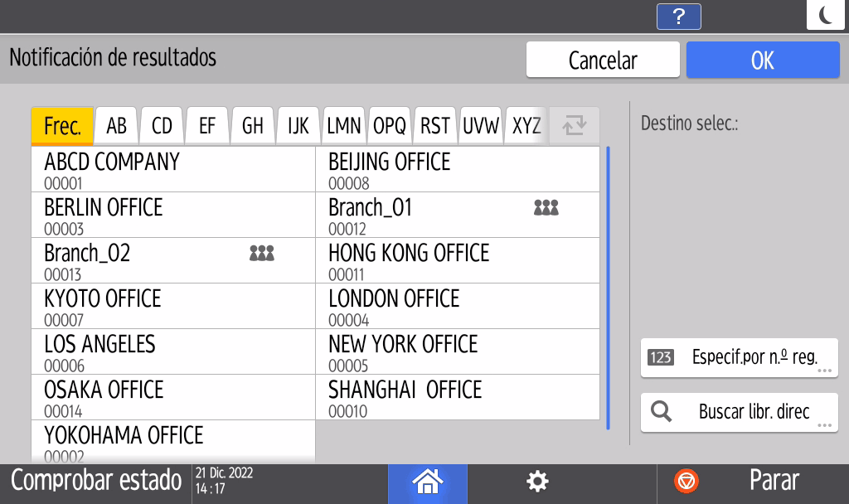Click the blue vertical scrollbar
This screenshot has width=849, height=504.
(608, 288)
